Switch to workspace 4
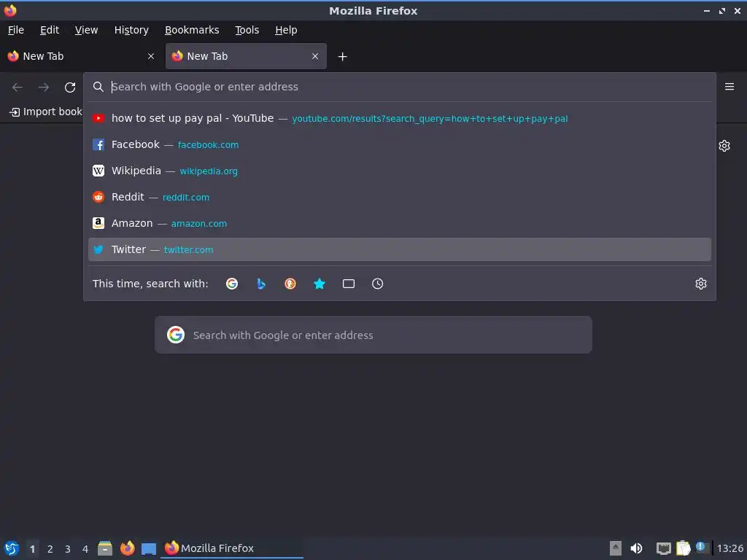Screen dimensions: 747x560 point(85,548)
